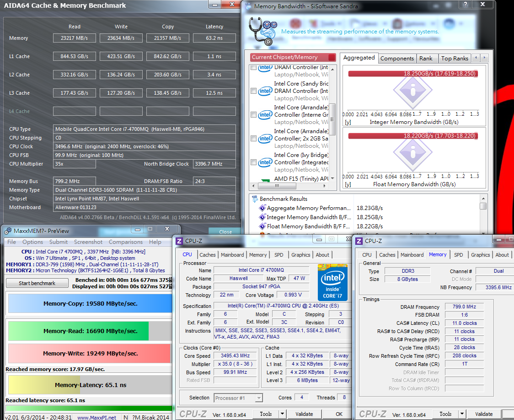Click chipset list scrollbar up arrow
514x420 pixels.
(332, 69)
